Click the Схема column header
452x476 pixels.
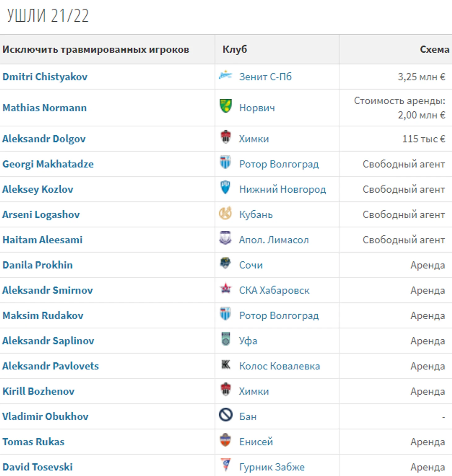434,49
